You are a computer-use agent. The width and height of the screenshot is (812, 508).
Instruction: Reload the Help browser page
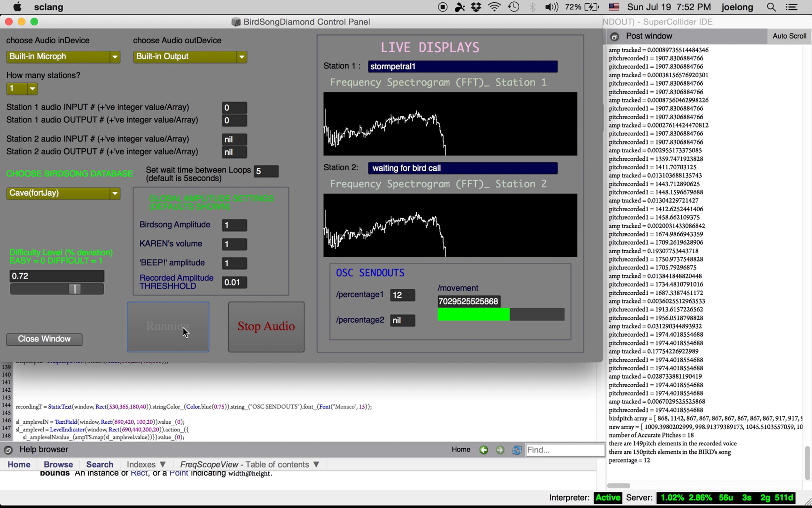[x=517, y=450]
